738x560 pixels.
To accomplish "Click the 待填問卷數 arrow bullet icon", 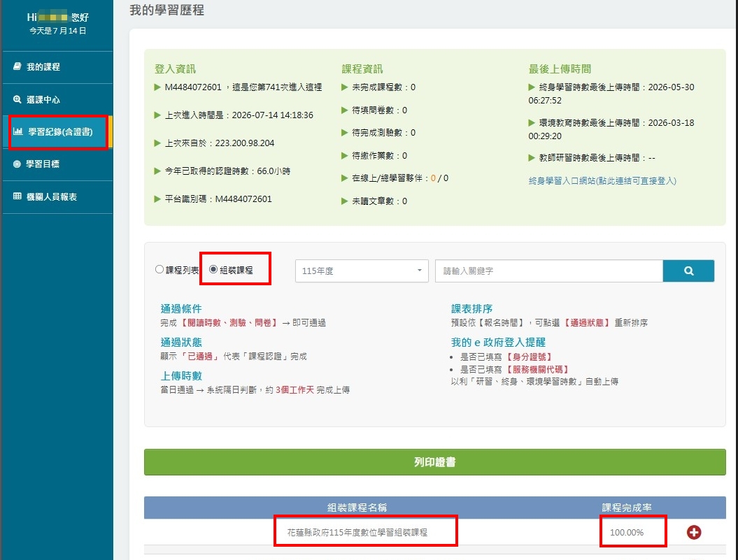I will [x=345, y=110].
